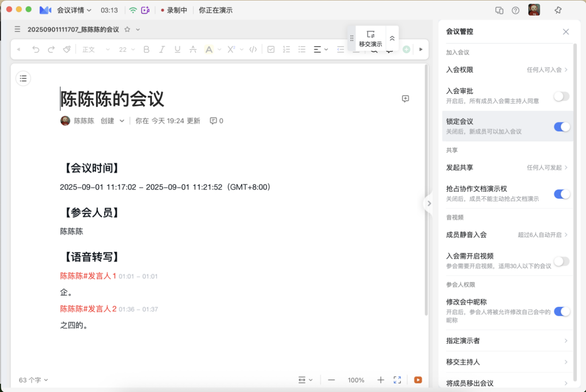Collapse the side panel arrow handle
Viewport: 586px width, 392px height.
(428, 203)
